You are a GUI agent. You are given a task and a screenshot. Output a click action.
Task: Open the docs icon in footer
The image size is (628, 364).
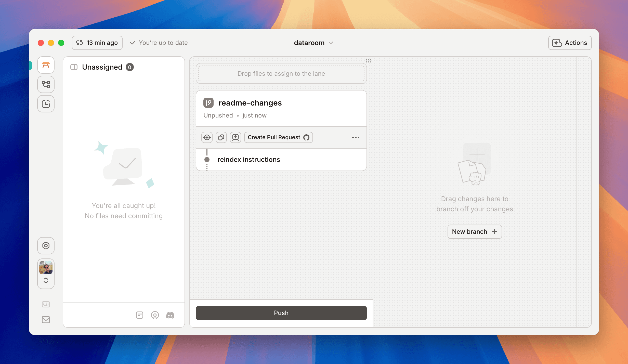pyautogui.click(x=140, y=315)
